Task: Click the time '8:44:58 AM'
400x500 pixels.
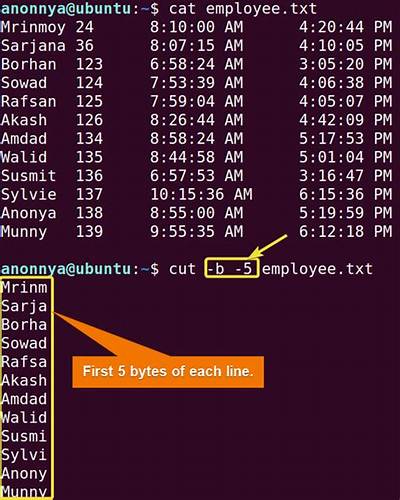Action: click(196, 157)
